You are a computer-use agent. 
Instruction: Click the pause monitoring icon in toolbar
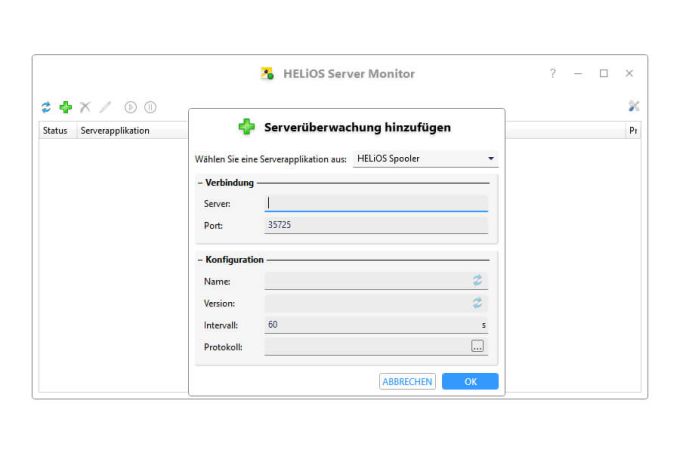(150, 107)
